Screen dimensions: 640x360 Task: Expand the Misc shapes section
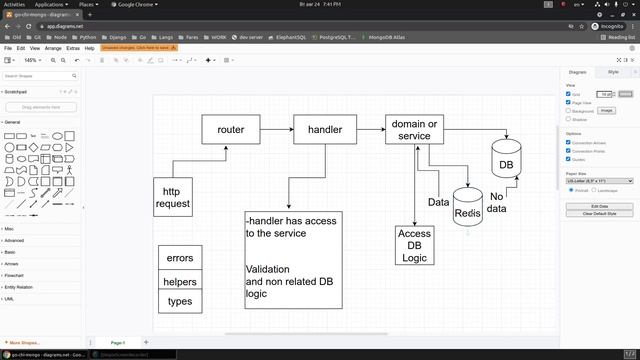[x=9, y=229]
